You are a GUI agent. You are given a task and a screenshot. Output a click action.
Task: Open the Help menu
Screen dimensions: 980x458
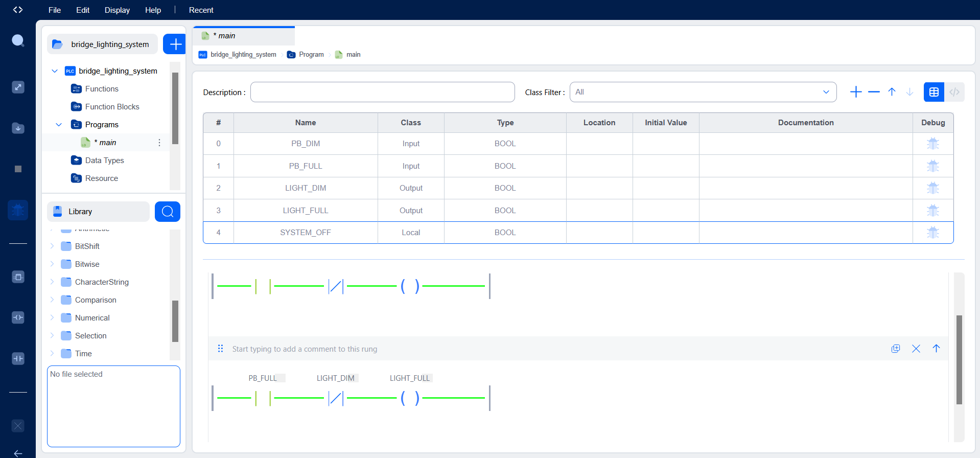[153, 10]
